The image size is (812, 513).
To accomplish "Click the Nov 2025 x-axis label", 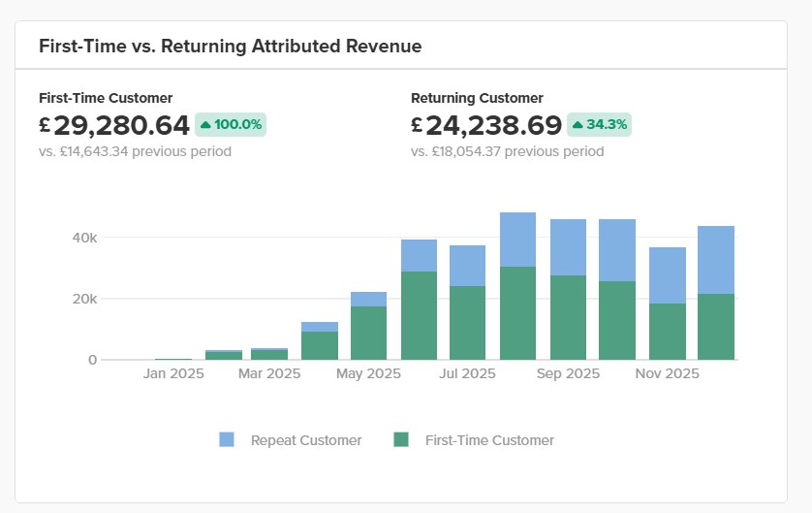I will click(667, 373).
